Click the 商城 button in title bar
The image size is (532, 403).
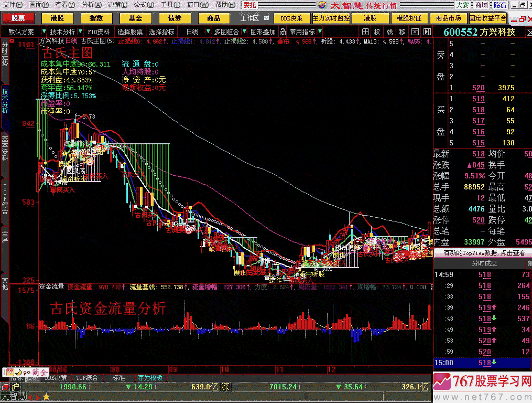[481, 5]
